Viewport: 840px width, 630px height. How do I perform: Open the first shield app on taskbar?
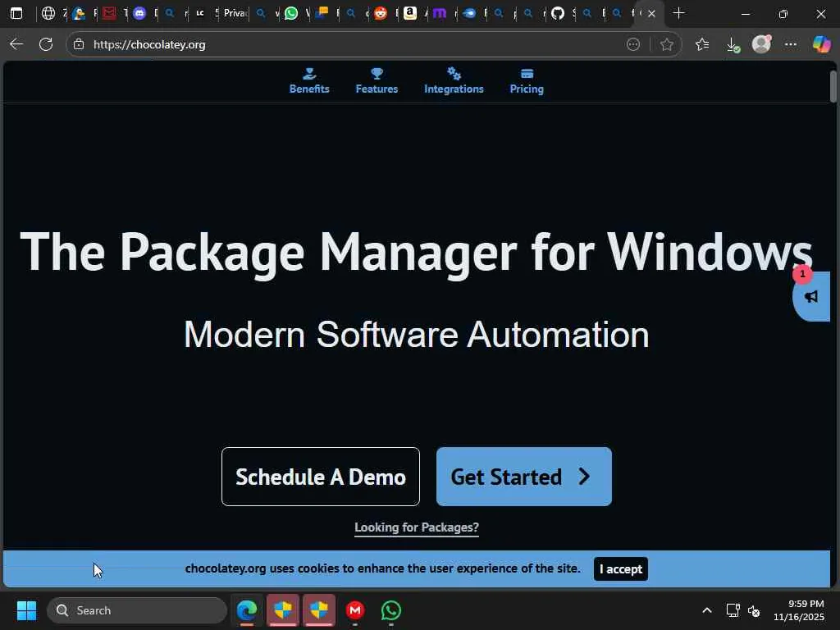pyautogui.click(x=283, y=610)
